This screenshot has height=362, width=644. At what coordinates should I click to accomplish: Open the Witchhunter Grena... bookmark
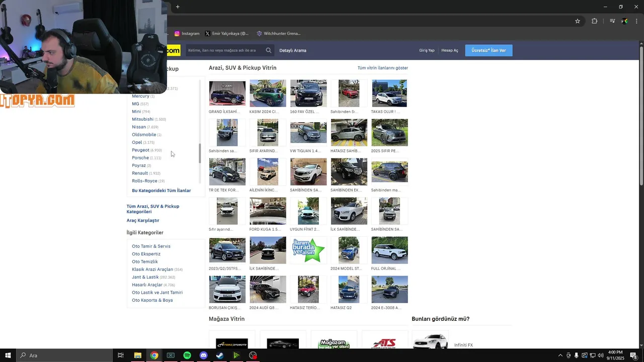click(x=278, y=34)
